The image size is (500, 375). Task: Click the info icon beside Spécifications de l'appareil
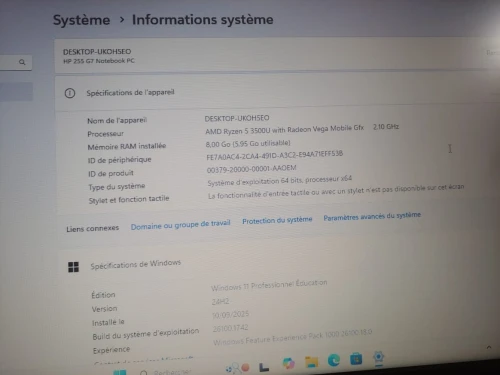coord(70,93)
